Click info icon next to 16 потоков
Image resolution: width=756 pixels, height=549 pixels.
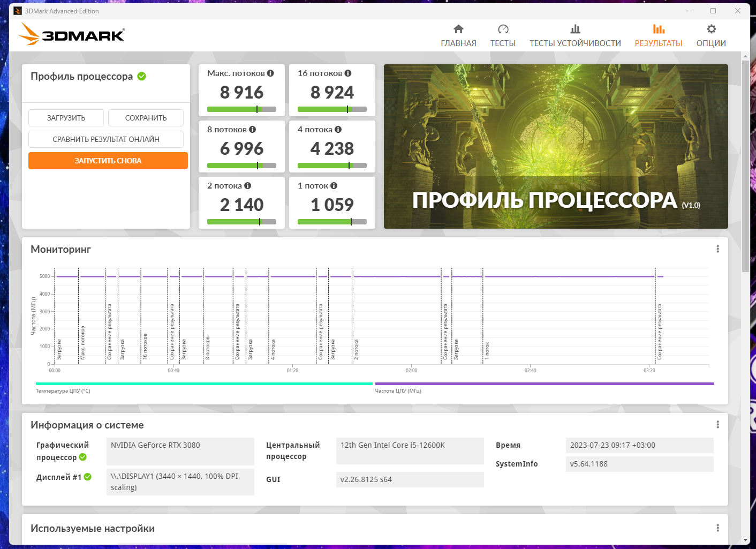[348, 73]
